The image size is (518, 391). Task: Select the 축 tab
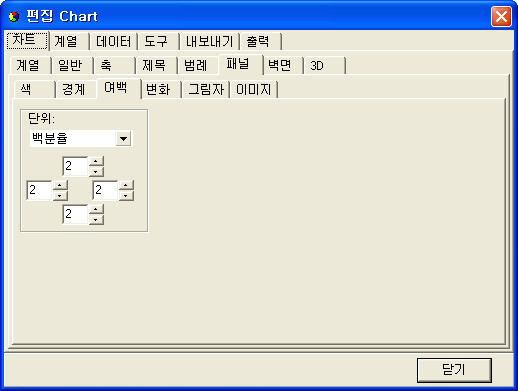point(114,65)
